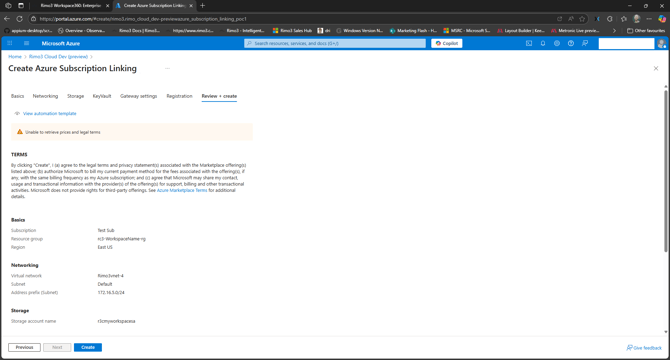Go back with the Previous button

coord(24,347)
